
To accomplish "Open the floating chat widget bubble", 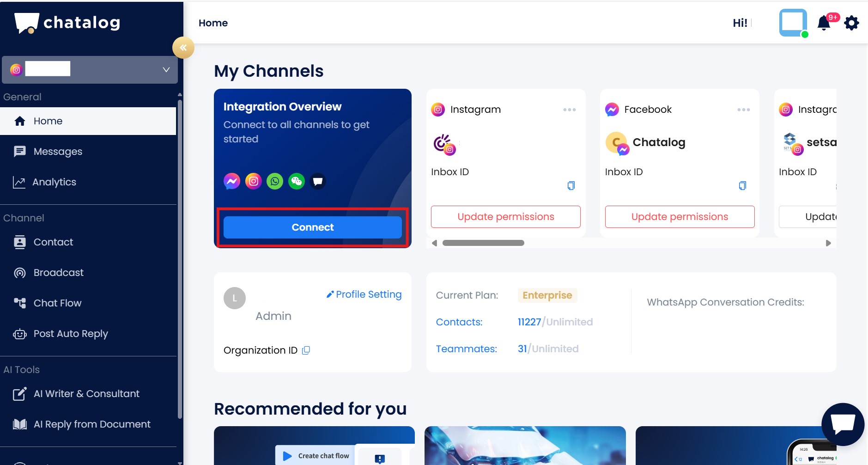I will click(843, 424).
